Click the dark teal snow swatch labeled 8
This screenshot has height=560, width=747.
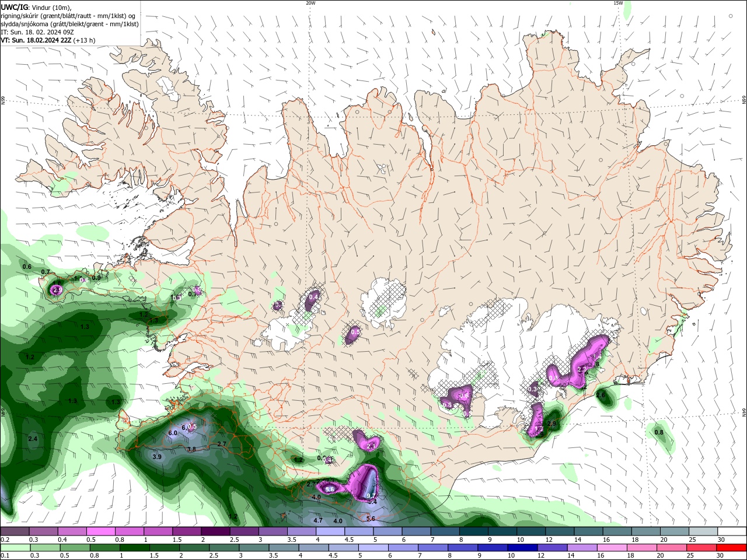(473, 531)
